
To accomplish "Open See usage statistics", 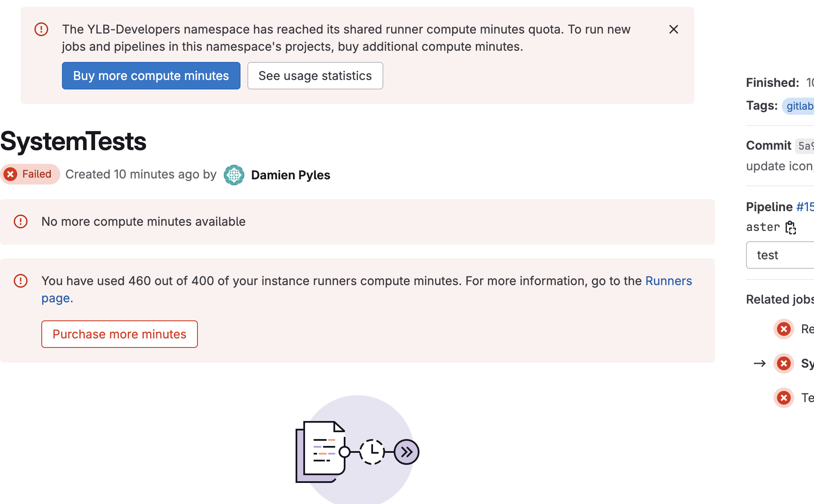I will tap(315, 76).
